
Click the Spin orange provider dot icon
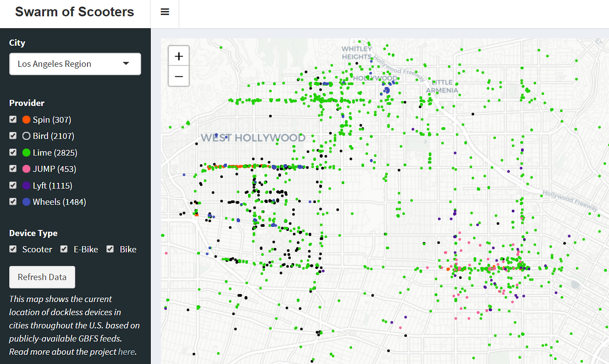26,119
